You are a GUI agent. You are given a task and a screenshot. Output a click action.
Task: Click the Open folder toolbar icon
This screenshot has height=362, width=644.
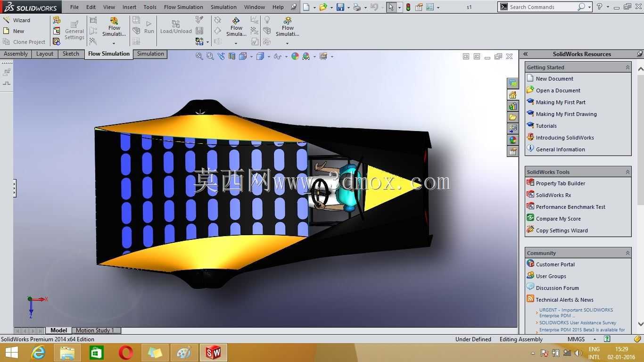(323, 7)
